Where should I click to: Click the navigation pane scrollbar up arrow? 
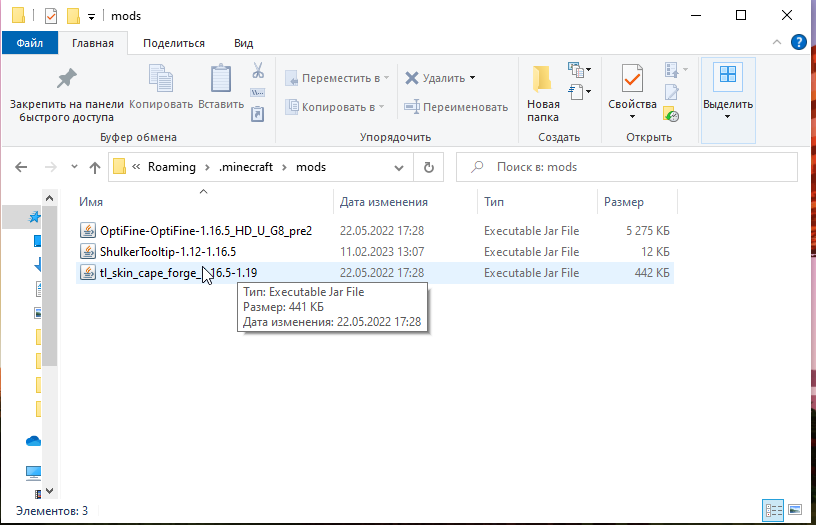[49, 198]
